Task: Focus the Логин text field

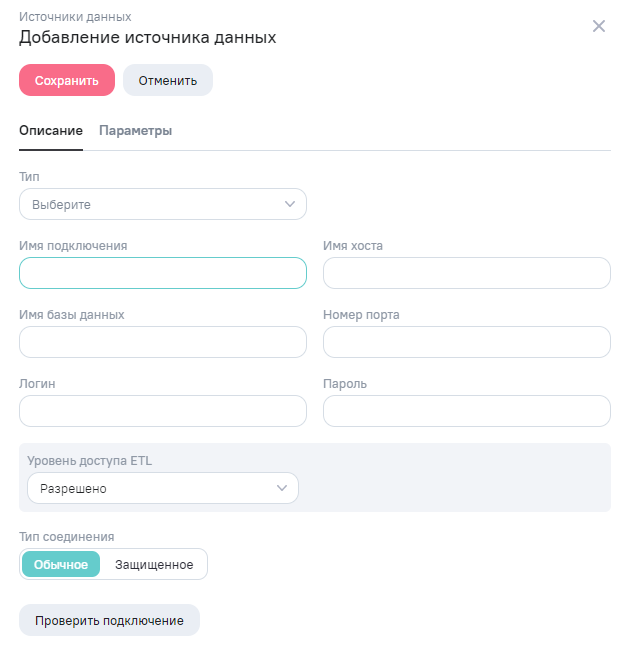Action: 162,411
